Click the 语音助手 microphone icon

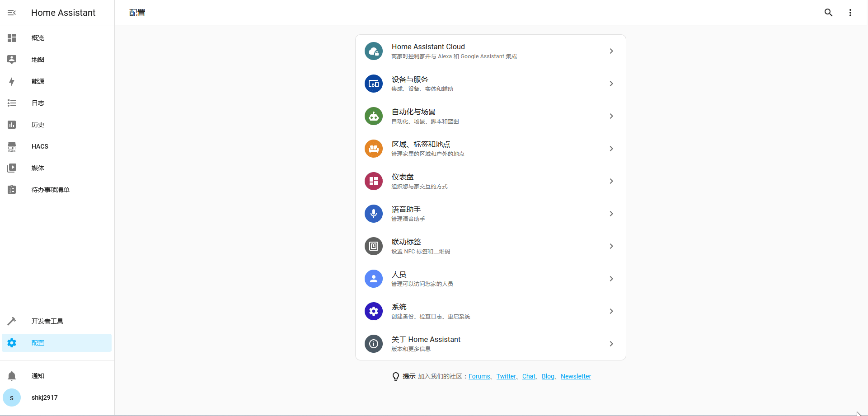pyautogui.click(x=374, y=214)
